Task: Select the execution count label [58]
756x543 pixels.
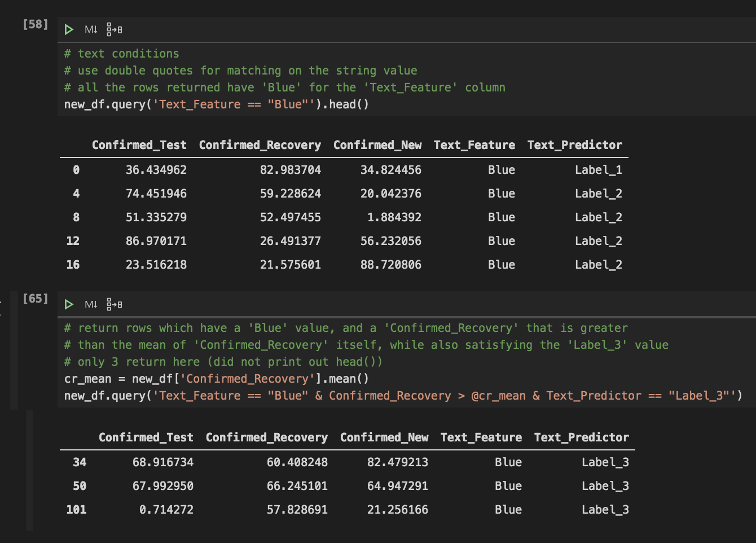Action: point(36,24)
